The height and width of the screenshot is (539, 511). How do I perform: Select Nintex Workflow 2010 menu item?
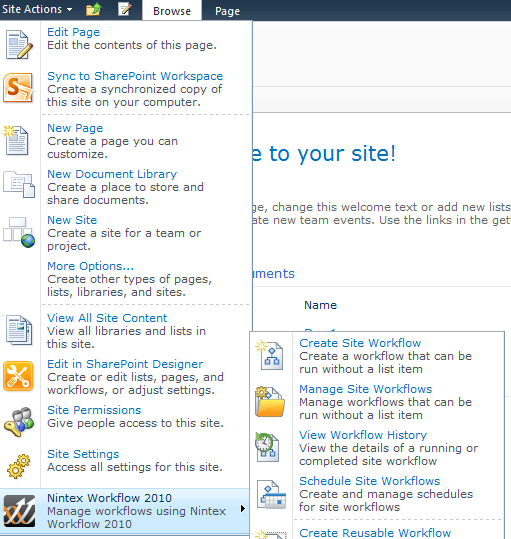(124, 511)
